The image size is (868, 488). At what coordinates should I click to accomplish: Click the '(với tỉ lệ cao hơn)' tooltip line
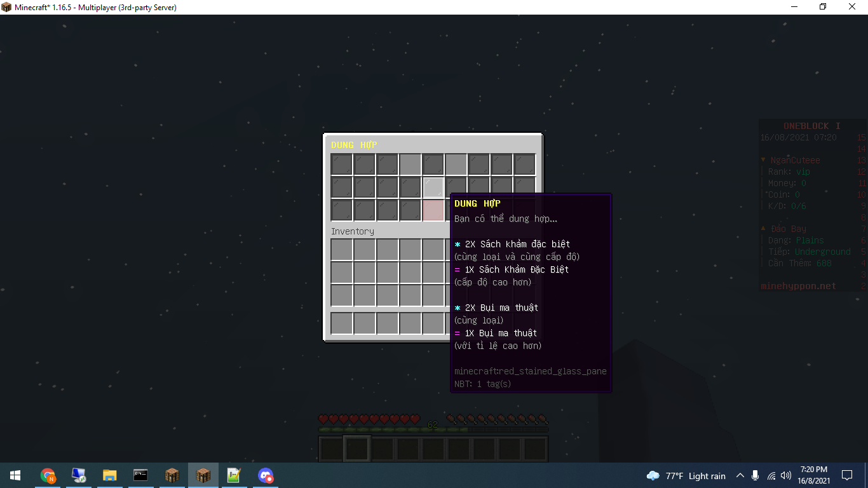point(498,346)
